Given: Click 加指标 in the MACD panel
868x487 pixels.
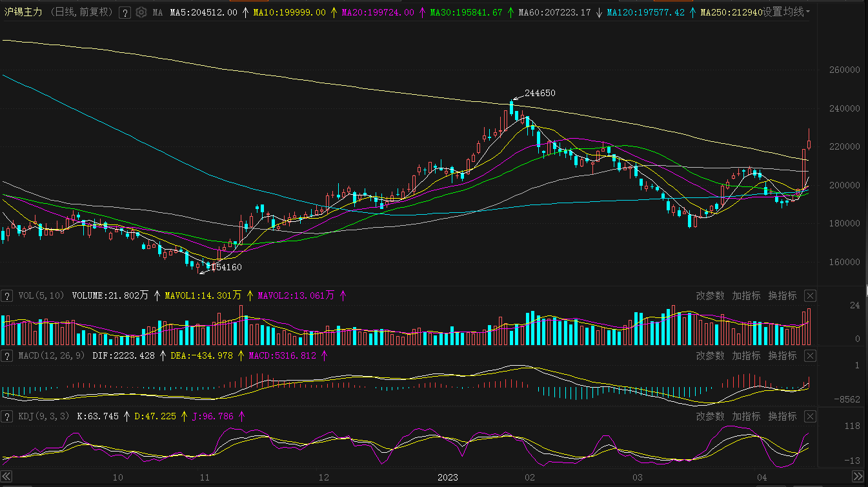Looking at the screenshot, I should point(746,356).
